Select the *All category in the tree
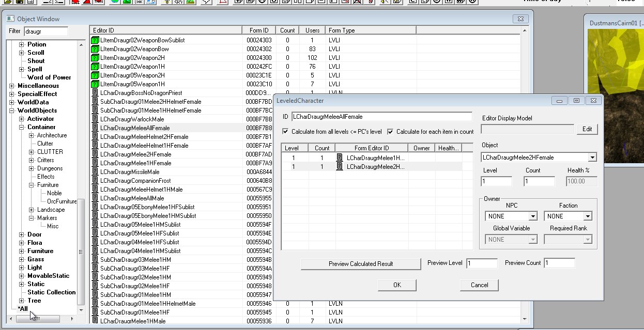The height and width of the screenshot is (330, 644). click(23, 309)
